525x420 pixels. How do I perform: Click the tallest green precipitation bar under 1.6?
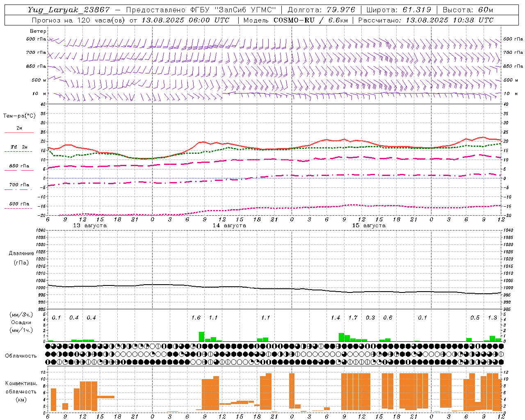[x=202, y=336]
